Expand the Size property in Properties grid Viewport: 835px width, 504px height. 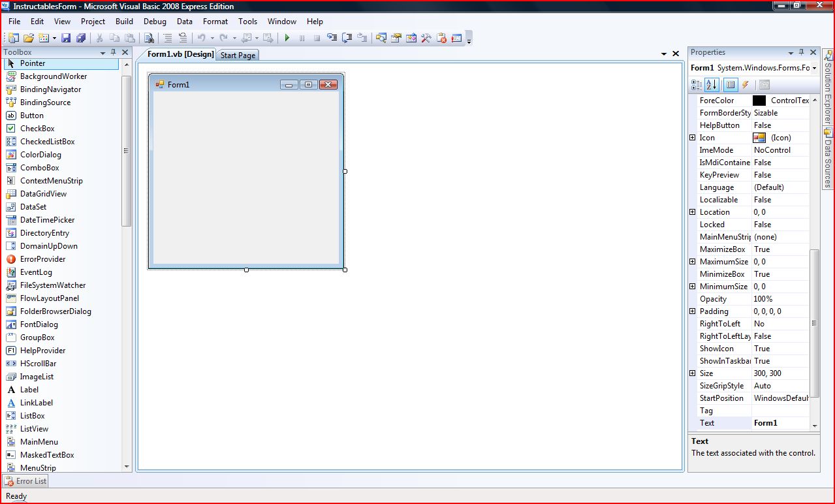(693, 373)
